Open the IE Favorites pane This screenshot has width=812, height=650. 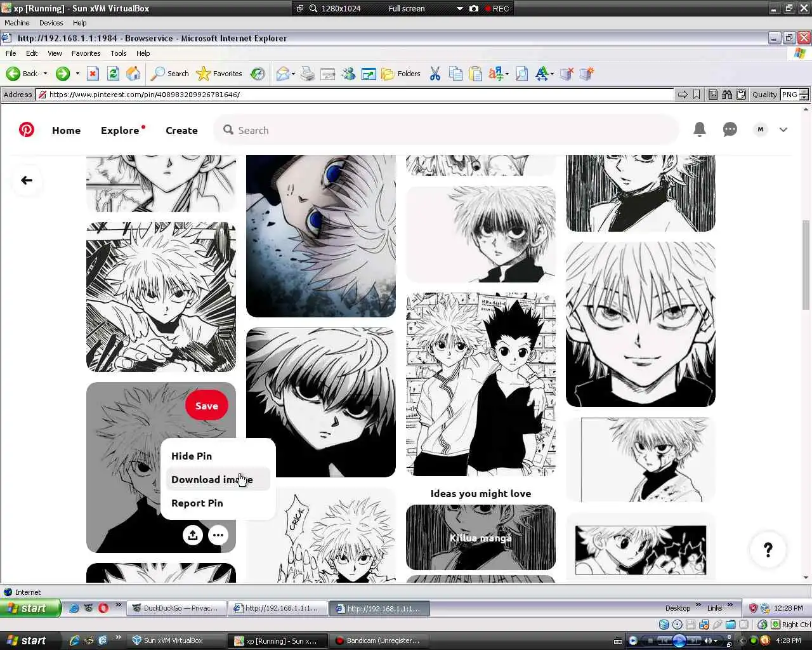coord(219,74)
